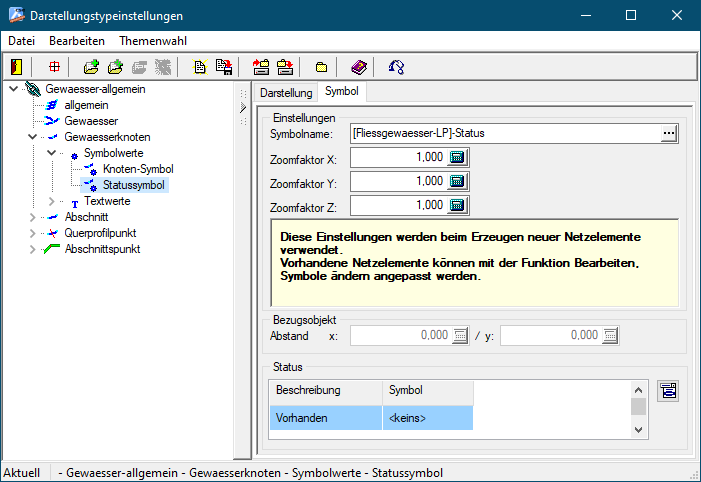Expand the Abschnittspunkt tree node
This screenshot has height=482, width=701.
pyautogui.click(x=33, y=249)
